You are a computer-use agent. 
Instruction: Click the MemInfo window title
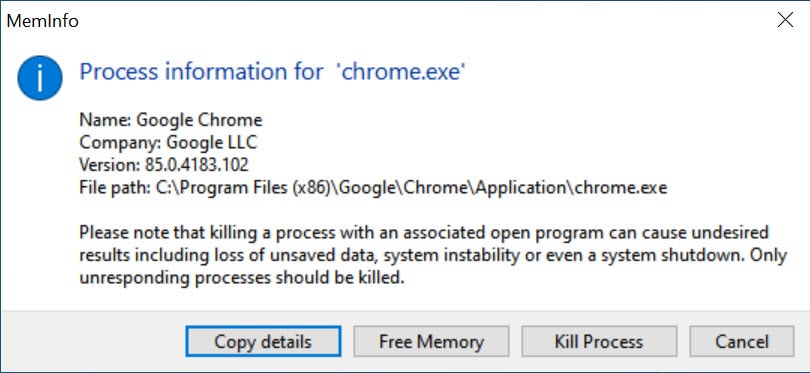coord(42,21)
